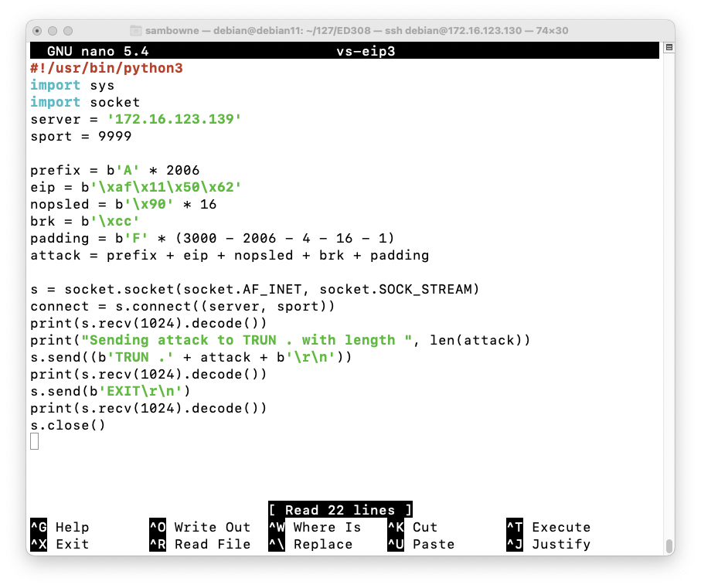Click the ^K Cut shortcut
701x588 pixels.
(413, 527)
